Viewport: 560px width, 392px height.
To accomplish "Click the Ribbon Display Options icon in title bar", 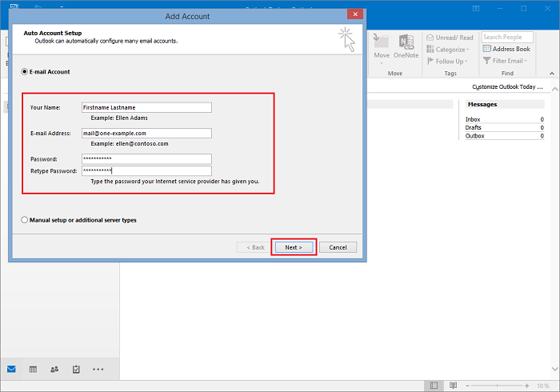I will [x=476, y=8].
